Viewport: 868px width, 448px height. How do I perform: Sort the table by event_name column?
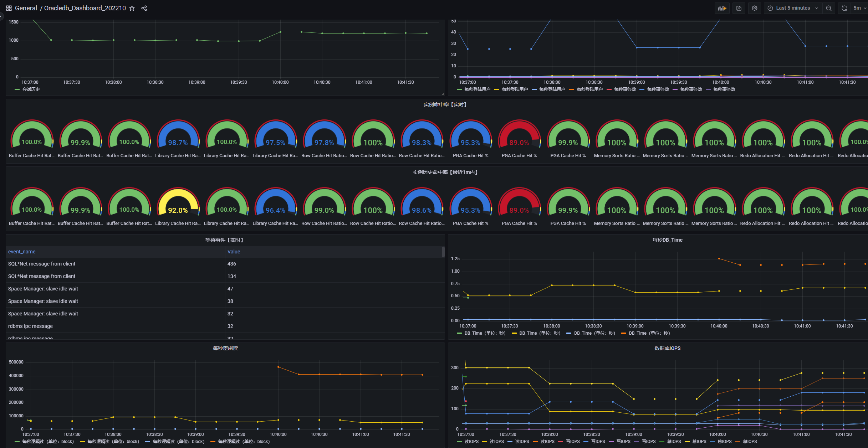22,252
